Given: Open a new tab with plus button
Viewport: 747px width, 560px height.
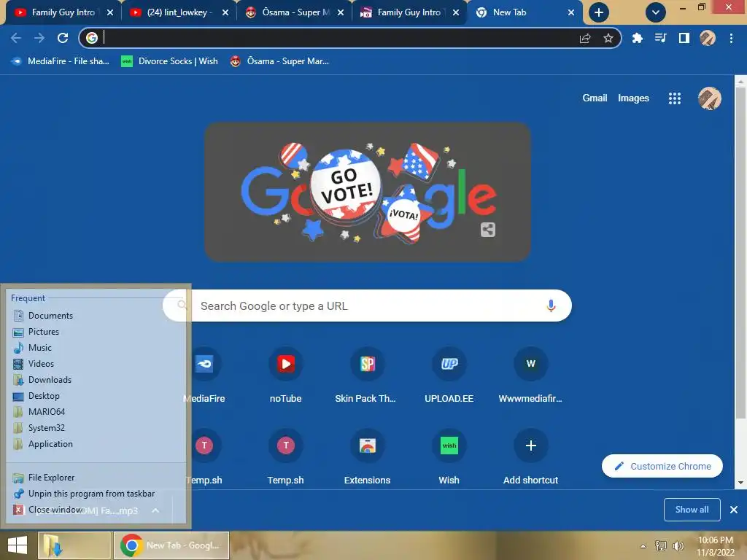Looking at the screenshot, I should pos(599,12).
